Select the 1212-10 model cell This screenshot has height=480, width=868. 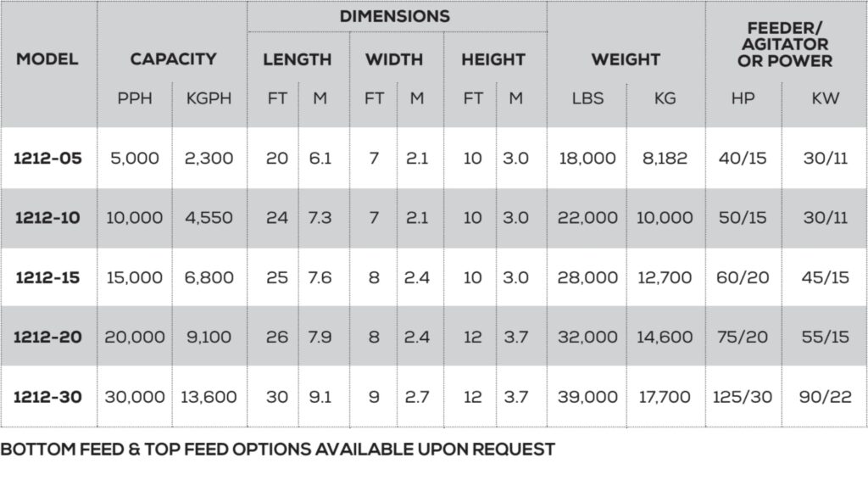(47, 218)
